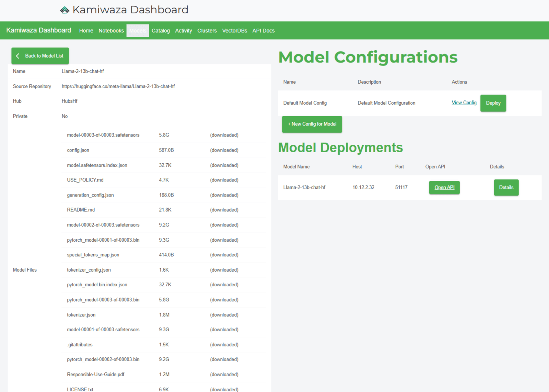This screenshot has width=549, height=392.
Task: Open API for Llama-2-13b-chat-hf deployment
Action: [x=444, y=187]
